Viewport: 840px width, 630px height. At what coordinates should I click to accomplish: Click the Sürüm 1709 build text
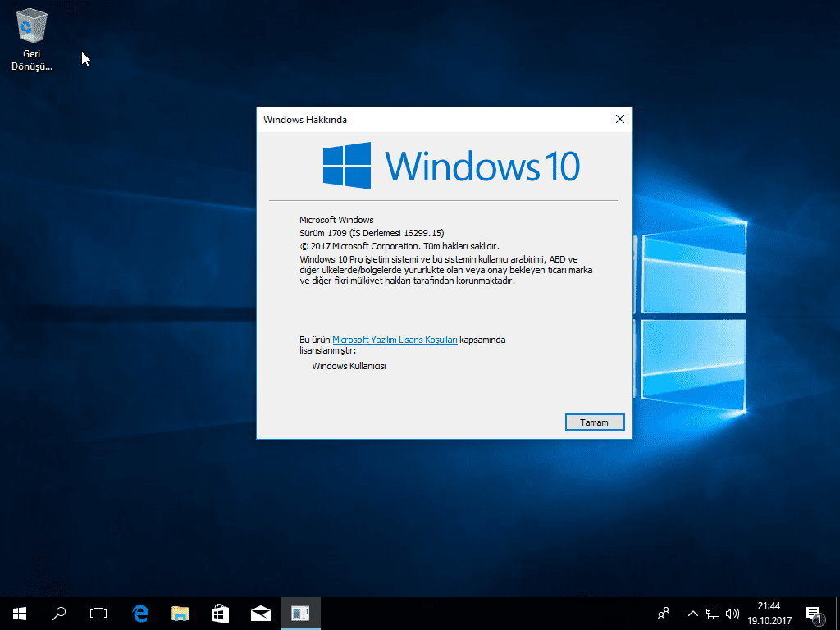[x=372, y=233]
